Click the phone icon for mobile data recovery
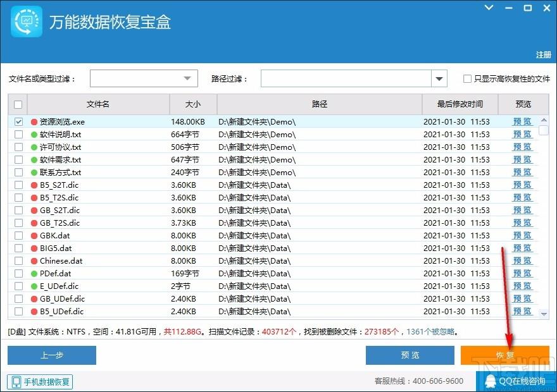 [16, 382]
